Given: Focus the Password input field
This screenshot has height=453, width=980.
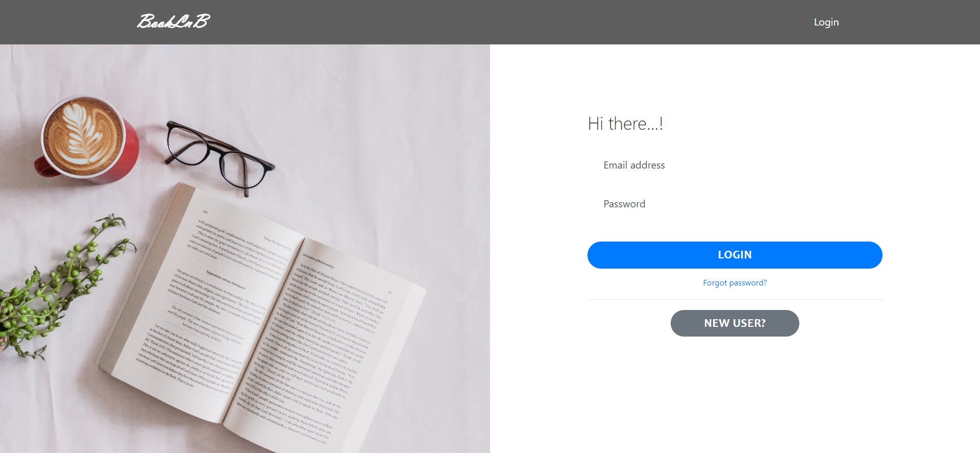Looking at the screenshot, I should (735, 204).
